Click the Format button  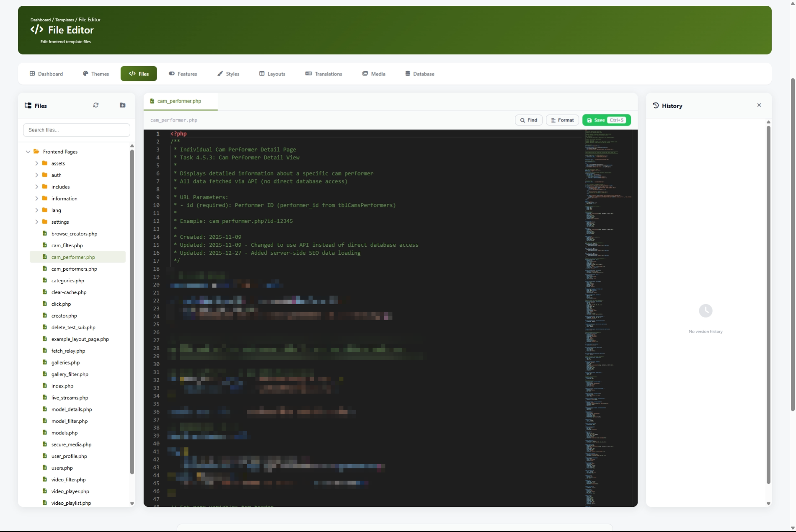tap(562, 120)
